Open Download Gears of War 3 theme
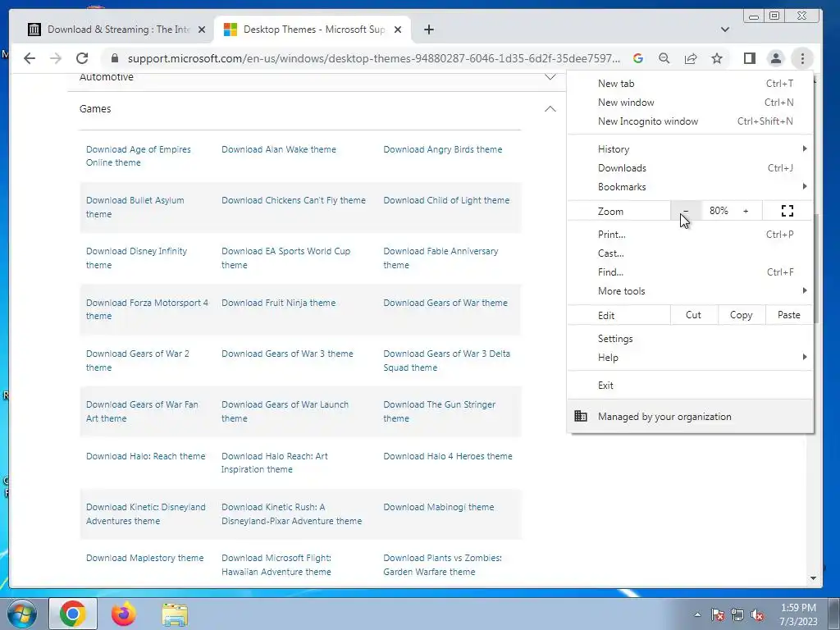 coord(287,354)
